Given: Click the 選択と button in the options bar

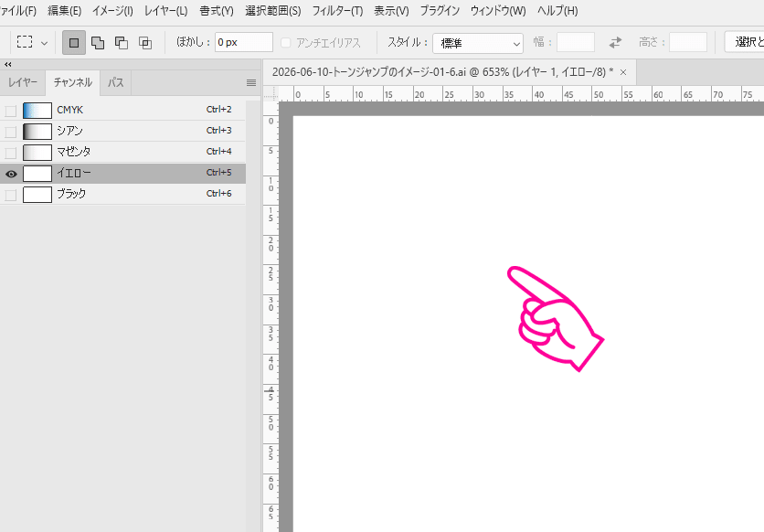Looking at the screenshot, I should click(x=745, y=42).
